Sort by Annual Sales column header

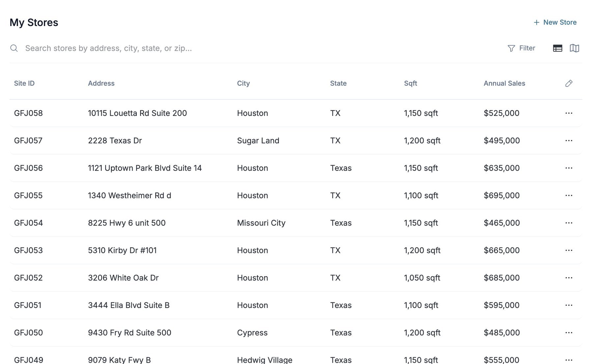pyautogui.click(x=504, y=83)
